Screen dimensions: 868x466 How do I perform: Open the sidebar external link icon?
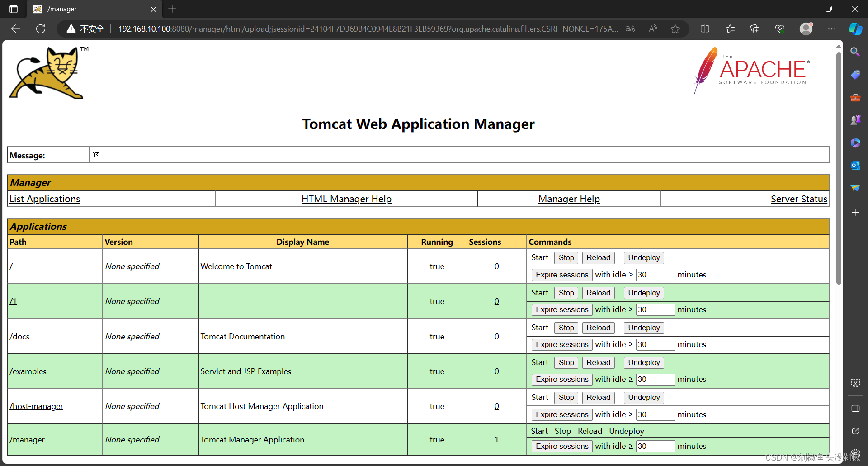pos(855,431)
